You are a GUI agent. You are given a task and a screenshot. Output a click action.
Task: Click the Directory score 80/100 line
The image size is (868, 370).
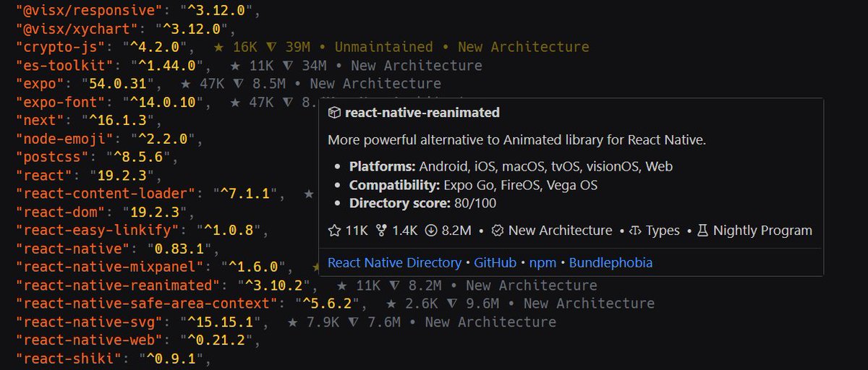(x=423, y=203)
